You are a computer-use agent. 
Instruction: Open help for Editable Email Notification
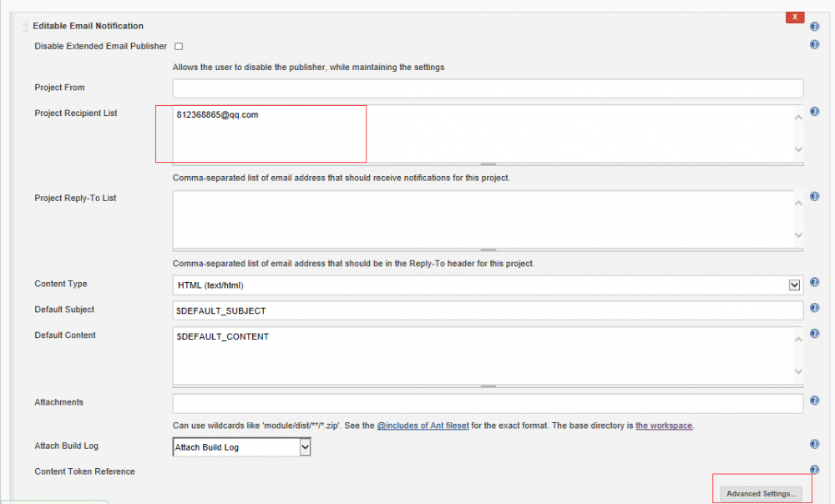[814, 27]
